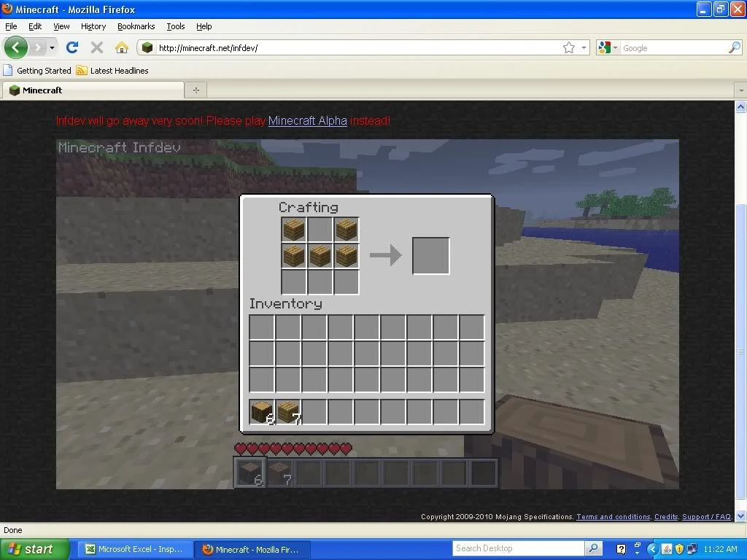Open the Latest Headlines feed bookmark
Viewport: 747px width, 560px height.
pyautogui.click(x=112, y=71)
